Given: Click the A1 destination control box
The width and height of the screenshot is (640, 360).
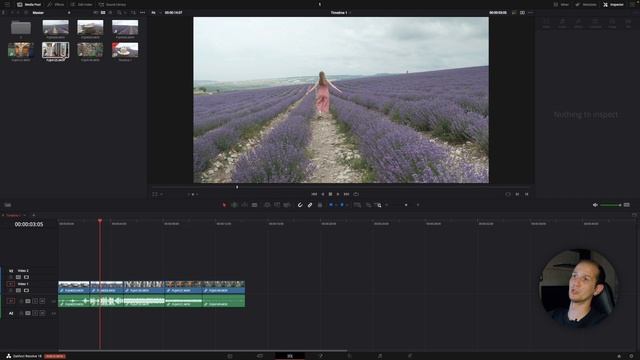Looking at the screenshot, I should point(11,301).
